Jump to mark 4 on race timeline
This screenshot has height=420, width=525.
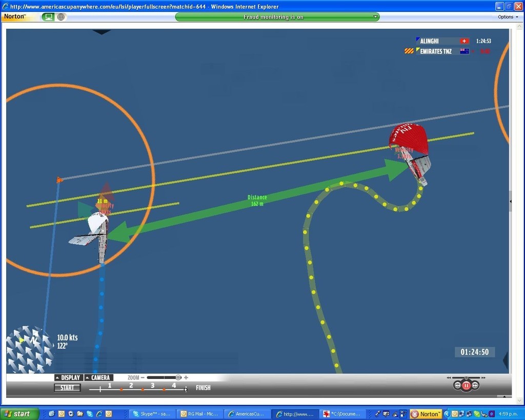pyautogui.click(x=174, y=386)
